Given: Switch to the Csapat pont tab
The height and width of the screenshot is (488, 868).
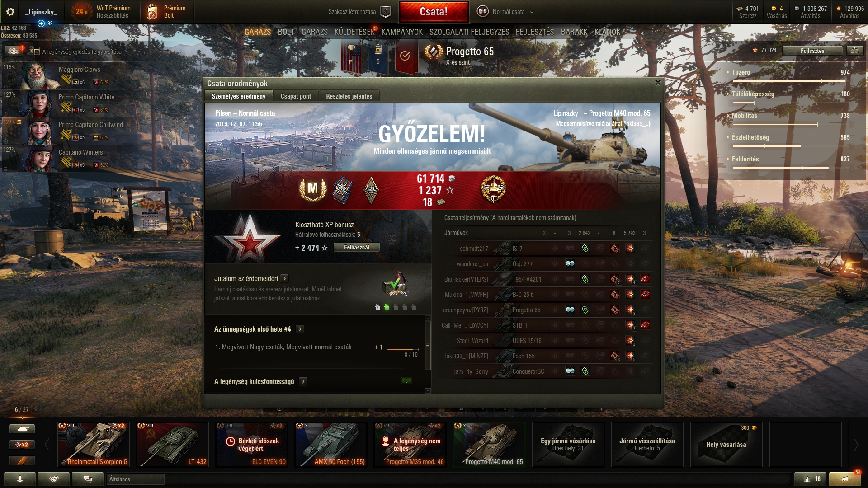Looking at the screenshot, I should coord(296,96).
